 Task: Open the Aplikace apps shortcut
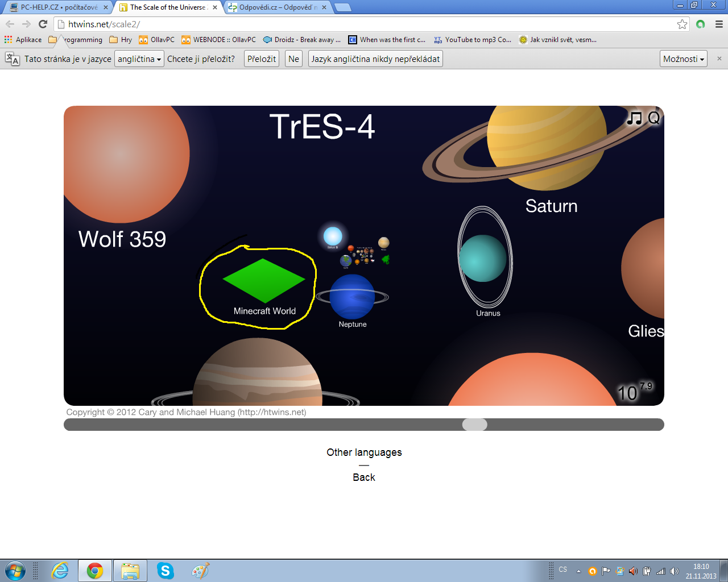pos(23,40)
